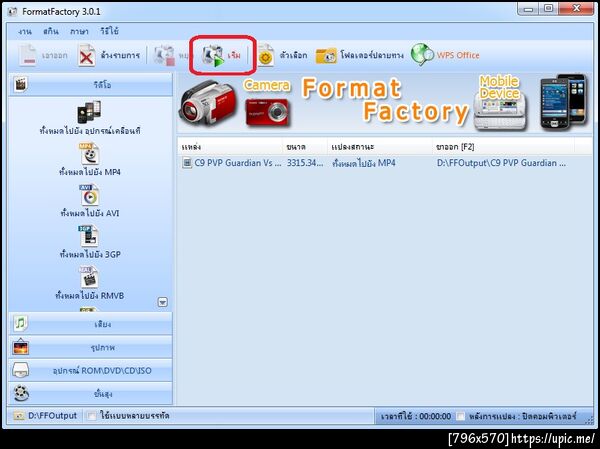
Task: Click the ROM device drive icon
Action: (x=21, y=370)
